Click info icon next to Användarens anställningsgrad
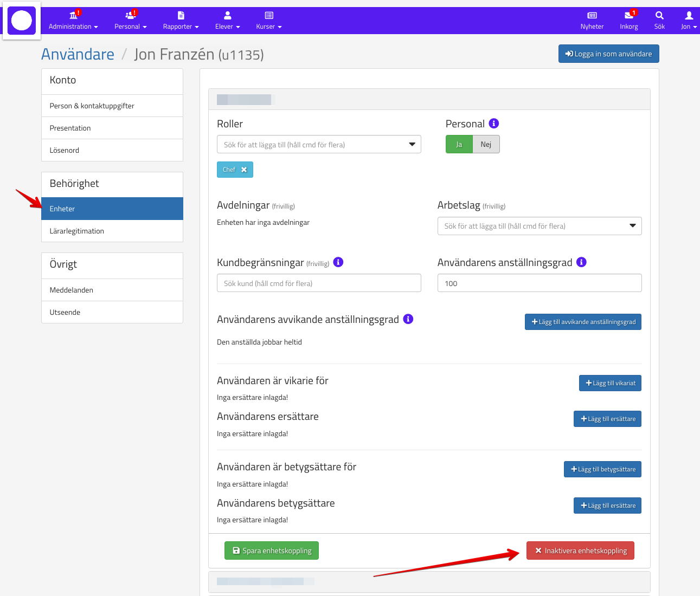 coord(581,262)
